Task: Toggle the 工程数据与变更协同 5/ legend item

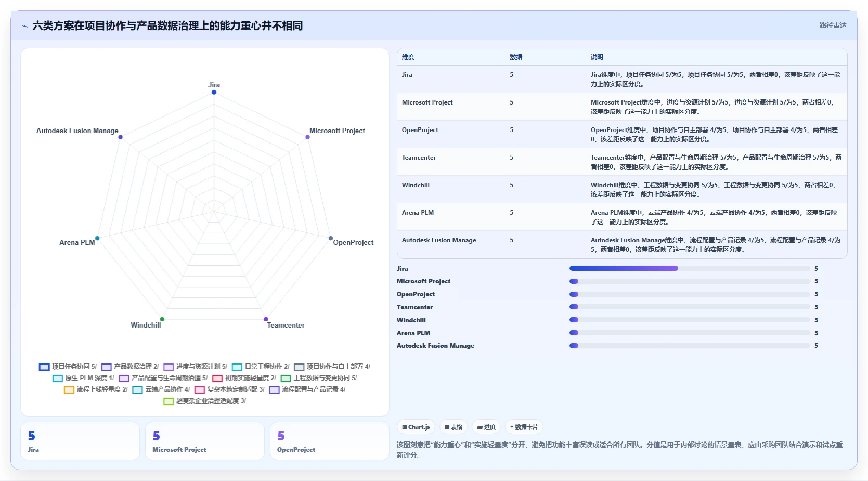Action: click(319, 378)
